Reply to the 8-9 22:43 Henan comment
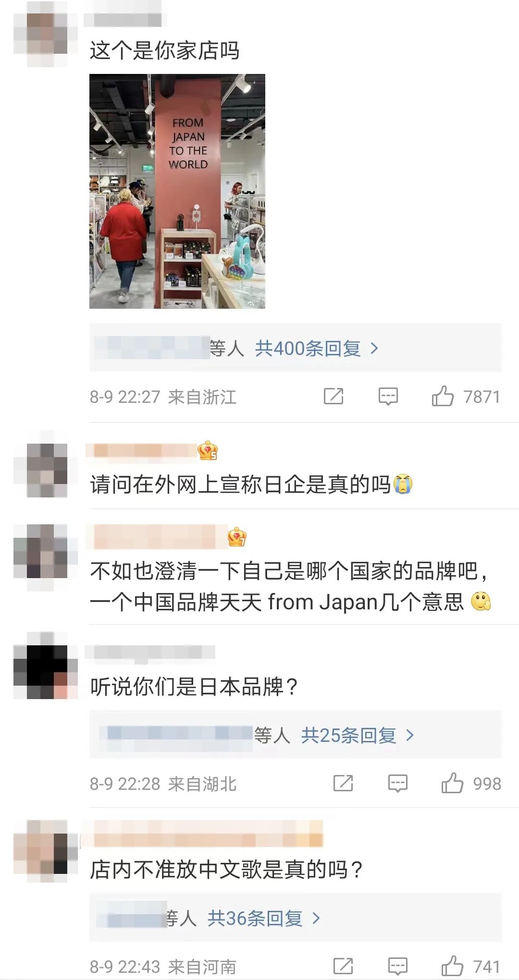 point(397,966)
